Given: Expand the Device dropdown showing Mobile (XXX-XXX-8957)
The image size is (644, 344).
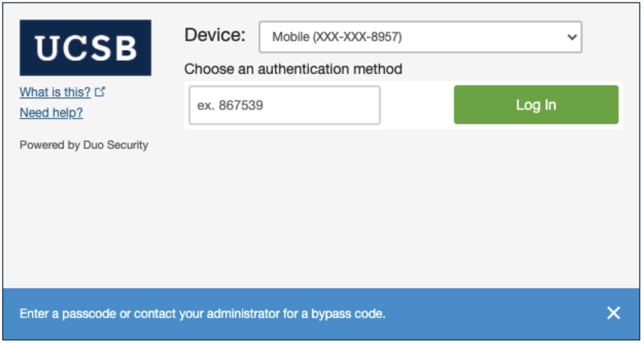Looking at the screenshot, I should click(420, 37).
